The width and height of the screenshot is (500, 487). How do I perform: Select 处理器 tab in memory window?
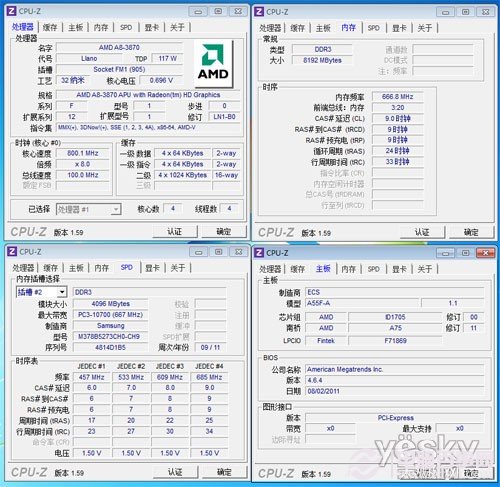pos(270,28)
